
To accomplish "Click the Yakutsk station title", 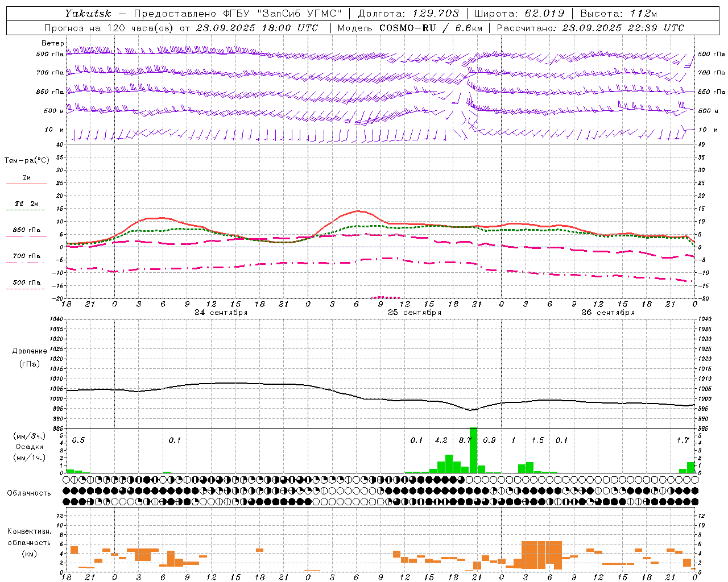I will [x=88, y=14].
